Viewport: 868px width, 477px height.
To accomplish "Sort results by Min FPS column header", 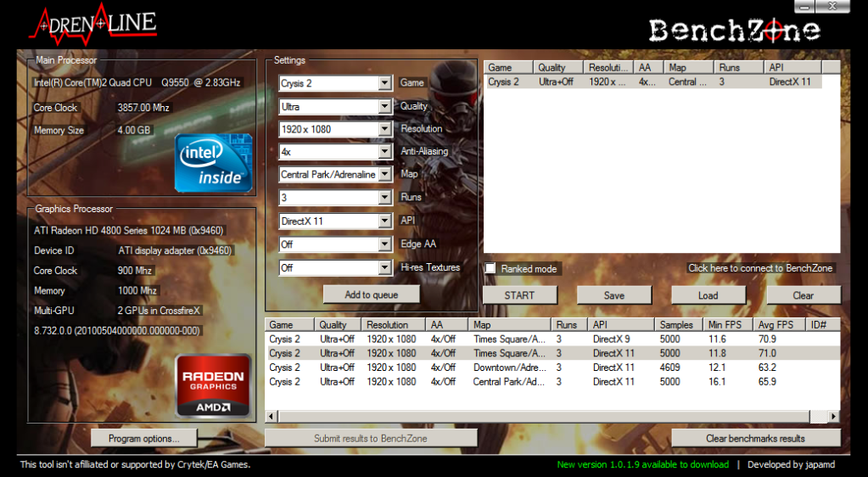I will pos(728,324).
